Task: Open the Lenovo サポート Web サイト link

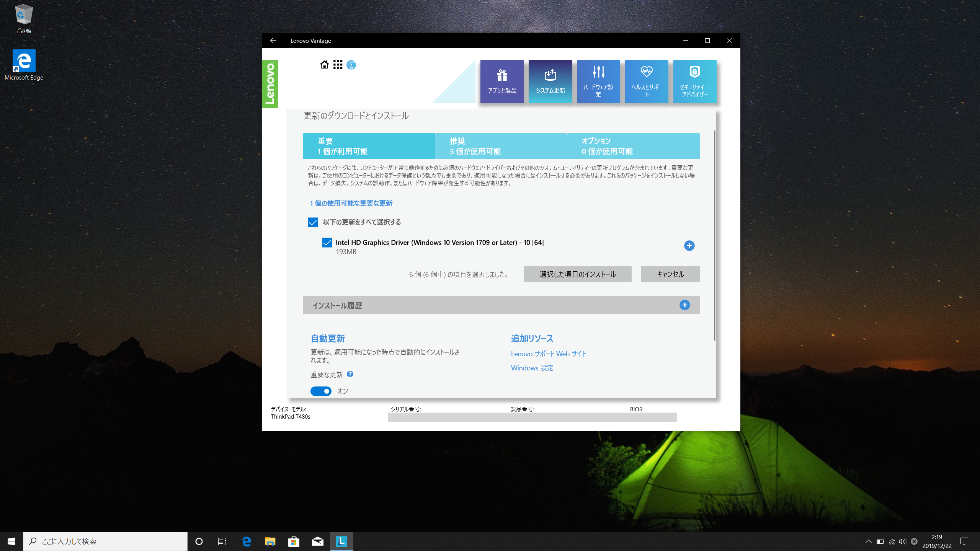Action: coord(549,354)
